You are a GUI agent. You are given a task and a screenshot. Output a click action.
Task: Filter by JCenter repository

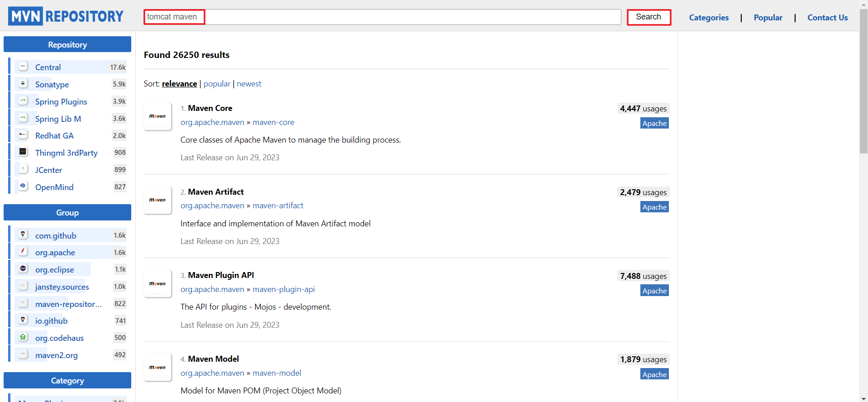click(x=48, y=170)
